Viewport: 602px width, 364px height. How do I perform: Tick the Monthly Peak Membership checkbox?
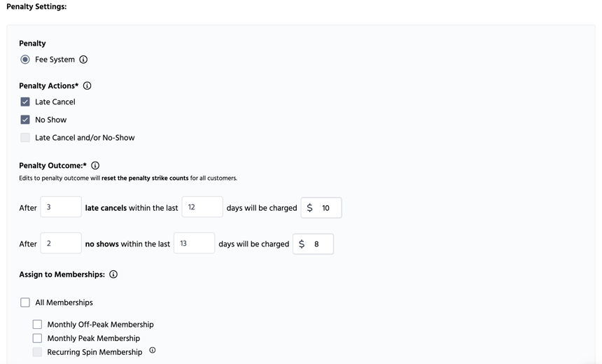pos(37,338)
